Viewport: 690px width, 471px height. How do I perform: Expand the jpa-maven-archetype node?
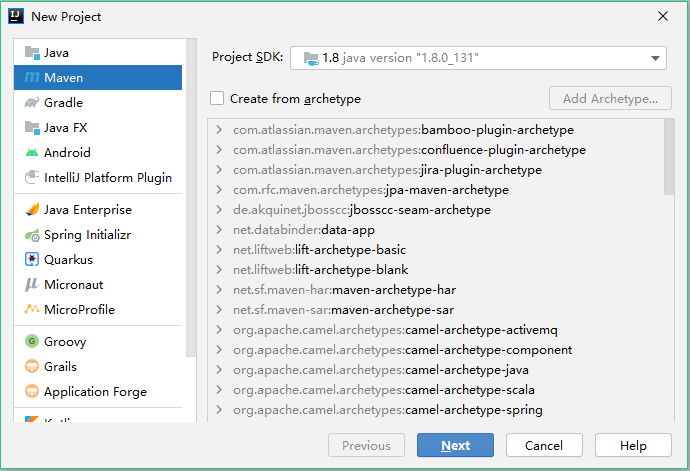[220, 190]
